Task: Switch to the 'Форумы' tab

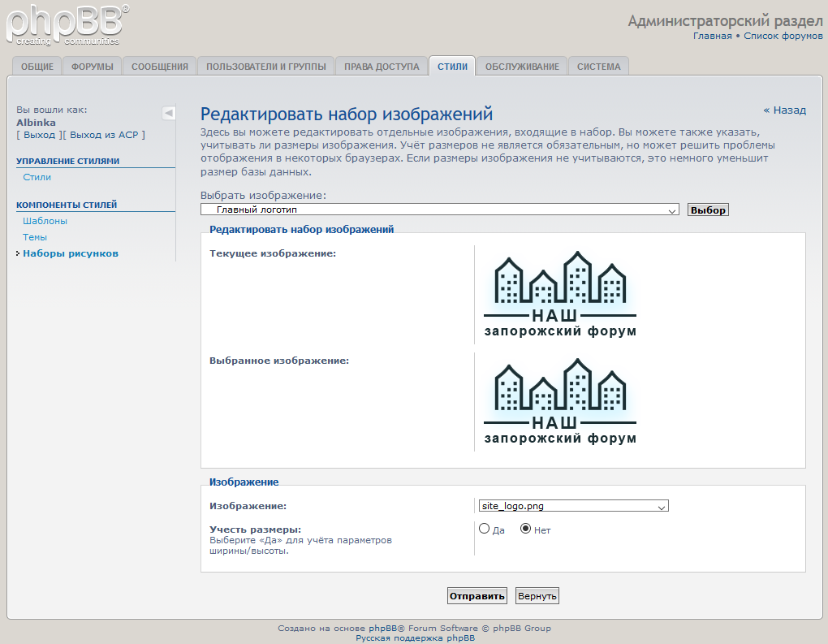Action: (93, 67)
